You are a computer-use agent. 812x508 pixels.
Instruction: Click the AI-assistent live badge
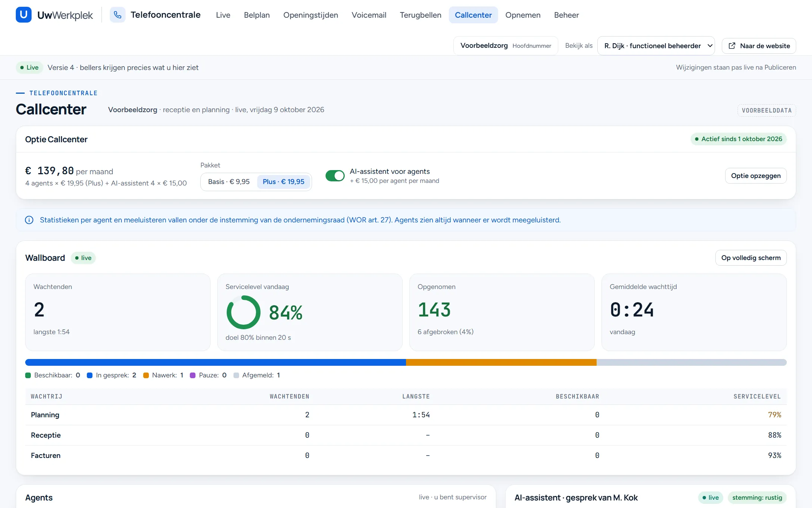pos(710,497)
